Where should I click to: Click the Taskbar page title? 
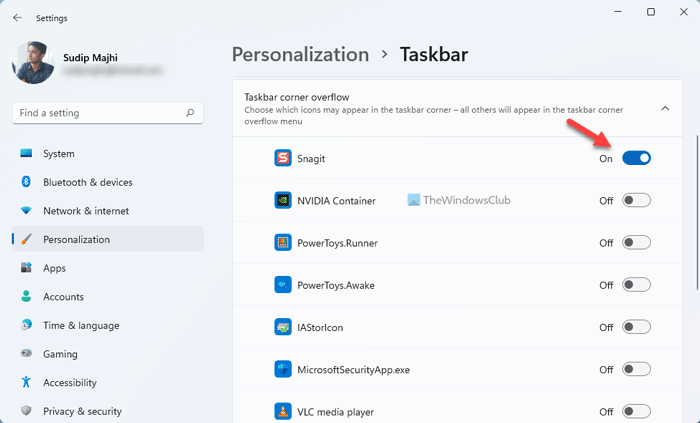(x=434, y=54)
